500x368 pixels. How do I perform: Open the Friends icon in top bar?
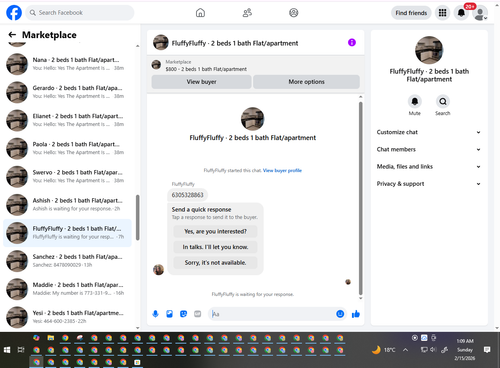[x=247, y=13]
